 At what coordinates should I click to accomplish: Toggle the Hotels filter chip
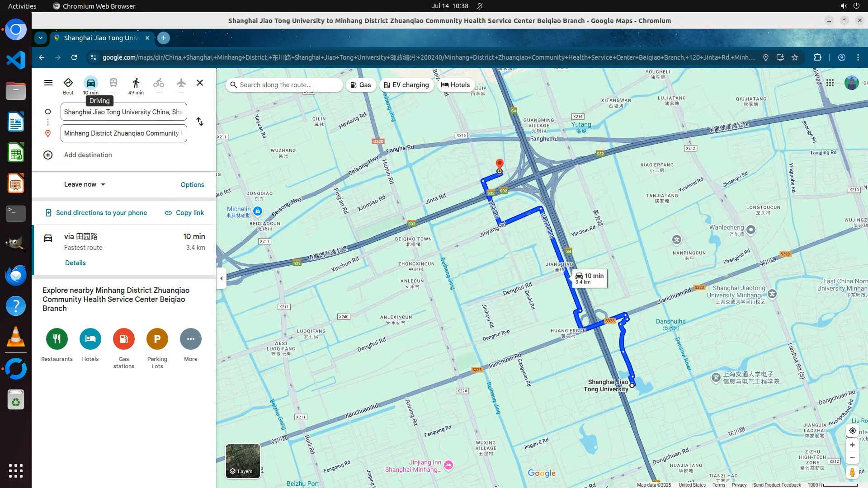point(456,85)
